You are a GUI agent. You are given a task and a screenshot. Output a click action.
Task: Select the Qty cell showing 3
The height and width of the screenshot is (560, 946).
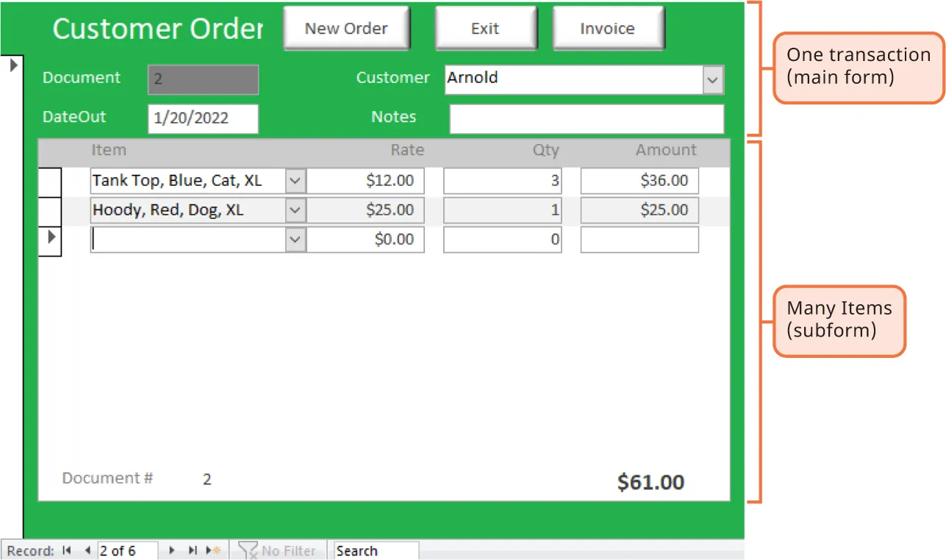click(502, 180)
